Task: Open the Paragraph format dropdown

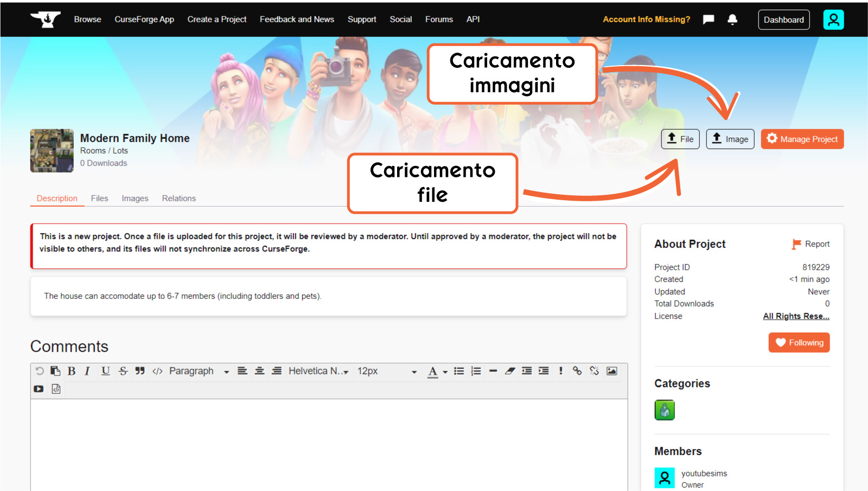Action: coord(199,371)
